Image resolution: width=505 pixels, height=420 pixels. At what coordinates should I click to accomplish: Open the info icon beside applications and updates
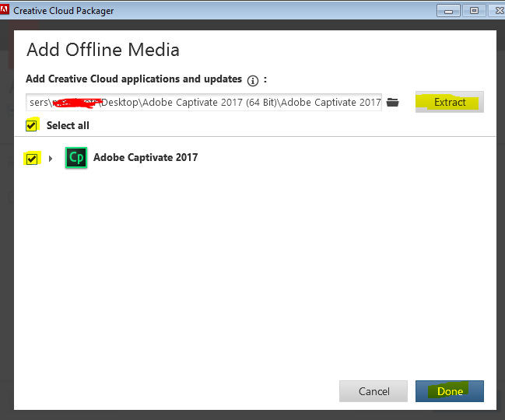pos(252,80)
